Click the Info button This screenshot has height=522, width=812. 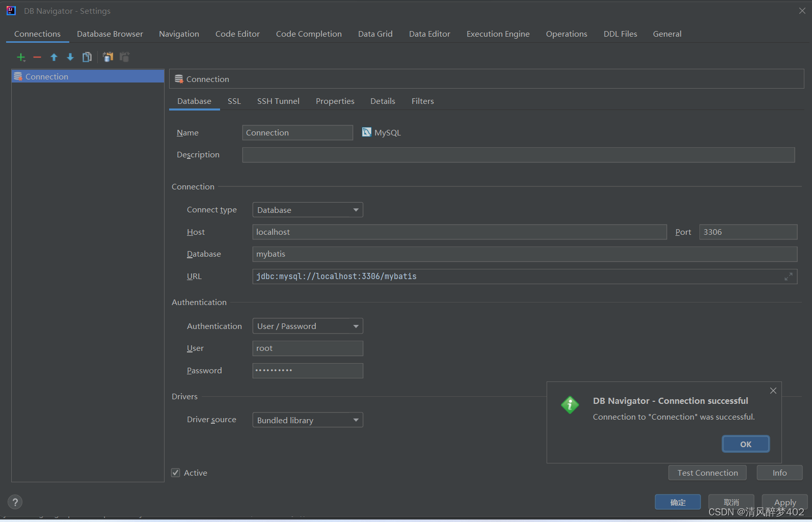pyautogui.click(x=779, y=473)
